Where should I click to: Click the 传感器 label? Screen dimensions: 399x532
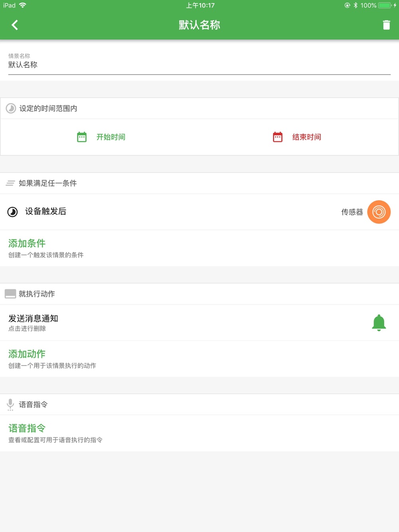[x=352, y=212]
